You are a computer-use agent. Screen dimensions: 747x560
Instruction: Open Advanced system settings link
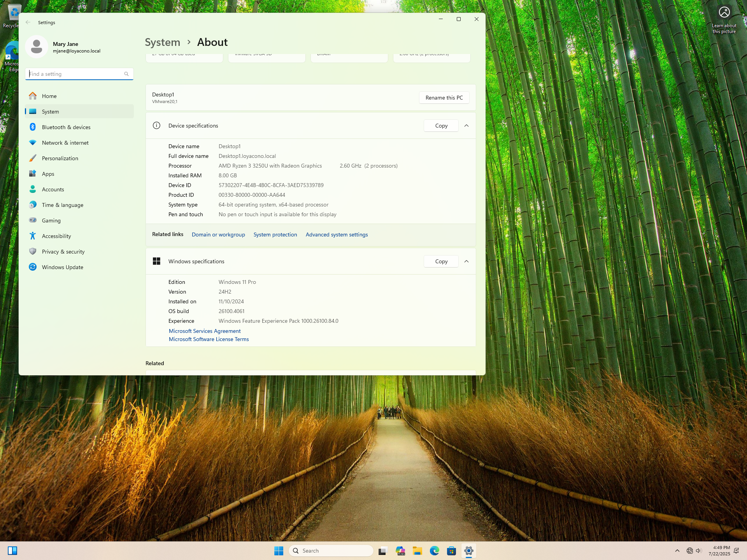[337, 234]
